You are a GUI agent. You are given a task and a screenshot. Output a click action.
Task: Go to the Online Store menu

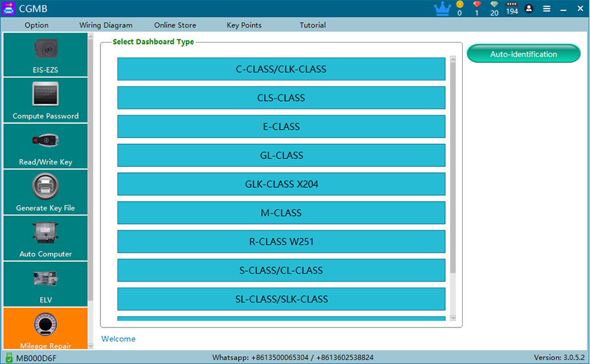tap(175, 26)
